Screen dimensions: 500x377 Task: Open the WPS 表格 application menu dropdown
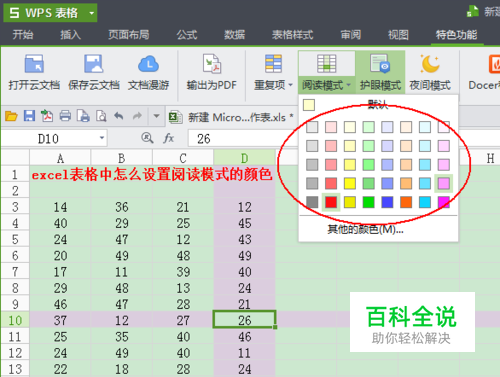[x=91, y=13]
